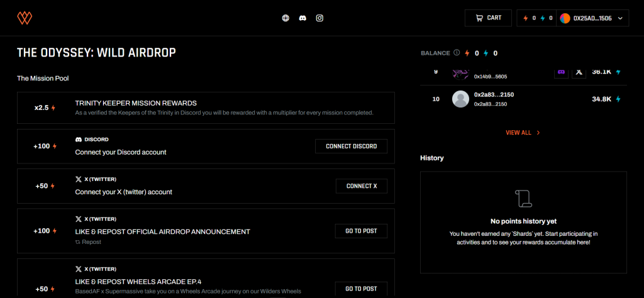Open the Discord icon in header

pos(303,18)
